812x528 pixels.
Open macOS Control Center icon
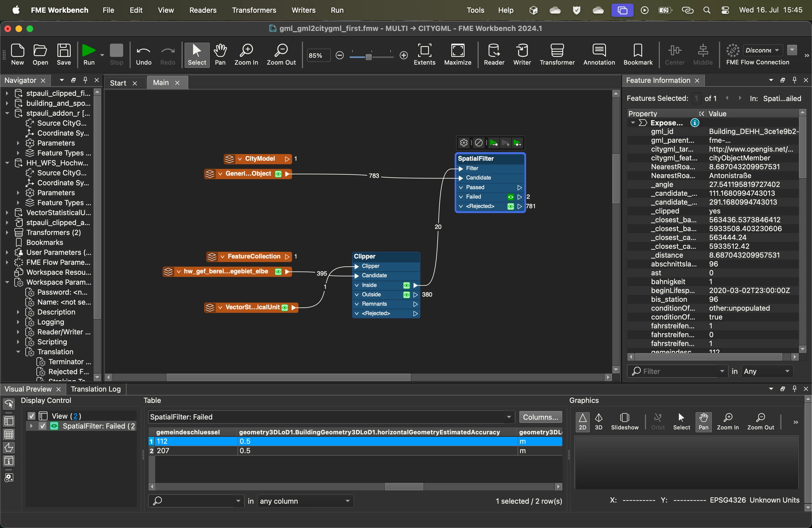tap(725, 10)
